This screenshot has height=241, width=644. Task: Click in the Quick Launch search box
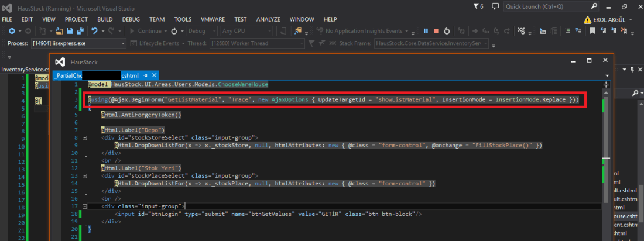[545, 7]
